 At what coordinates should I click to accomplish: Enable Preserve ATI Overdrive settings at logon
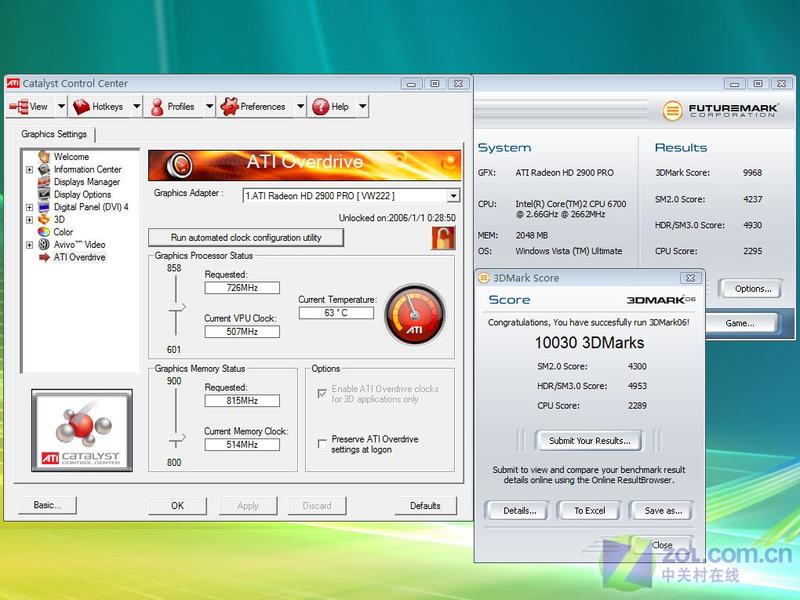pyautogui.click(x=322, y=443)
